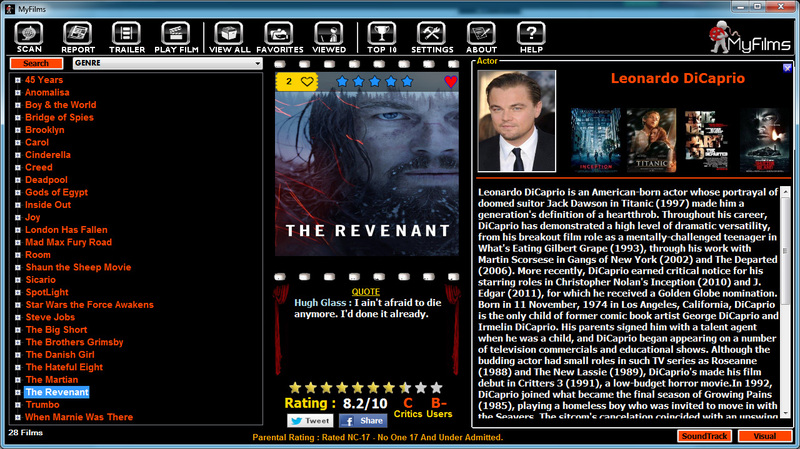The image size is (800, 449).
Task: Click the SoundTrack button
Action: [703, 436]
